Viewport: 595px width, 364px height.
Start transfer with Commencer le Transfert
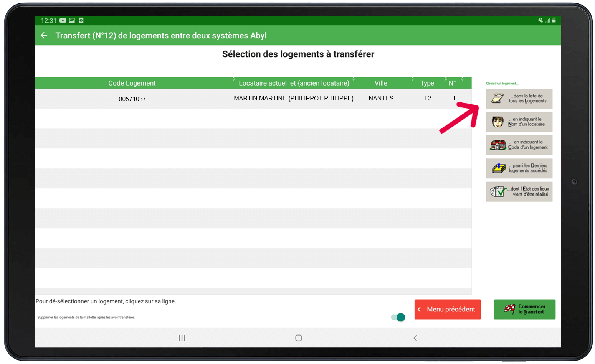click(524, 309)
